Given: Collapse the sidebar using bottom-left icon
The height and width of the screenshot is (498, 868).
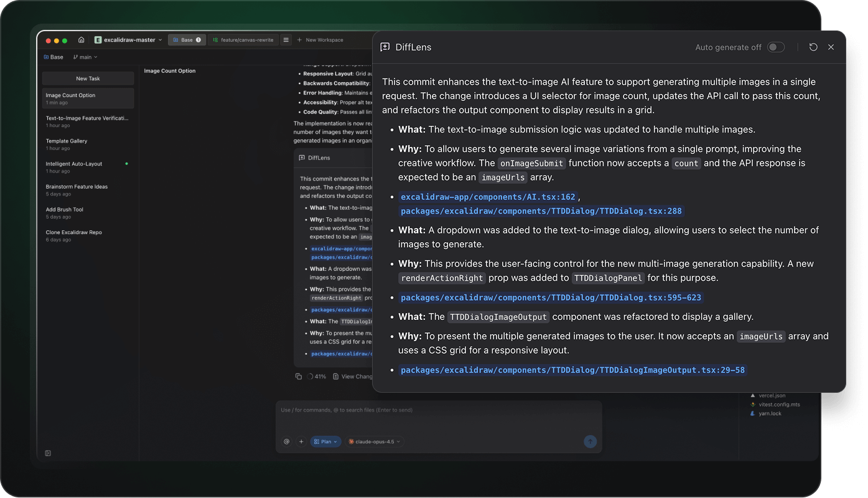Looking at the screenshot, I should pyautogui.click(x=48, y=453).
